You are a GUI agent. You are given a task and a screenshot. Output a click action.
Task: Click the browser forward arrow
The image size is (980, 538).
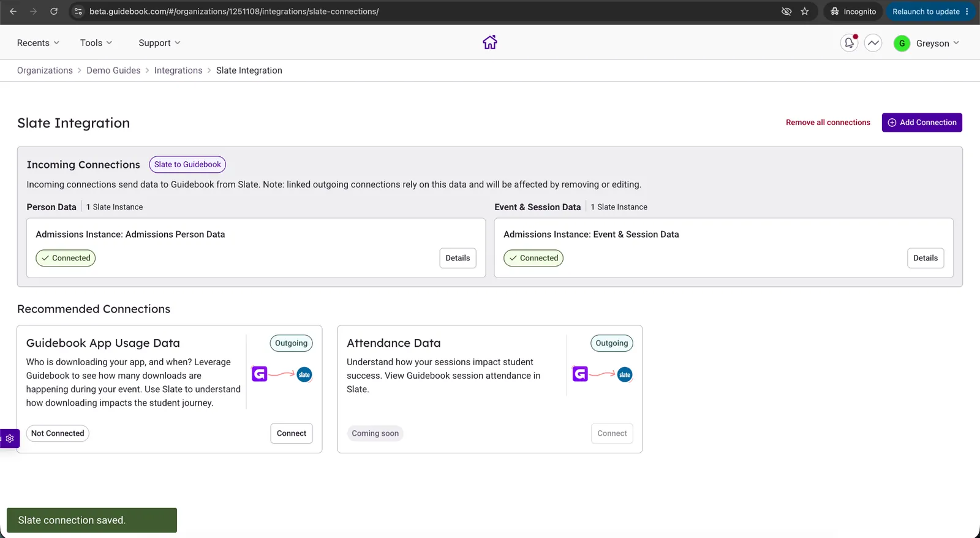34,12
